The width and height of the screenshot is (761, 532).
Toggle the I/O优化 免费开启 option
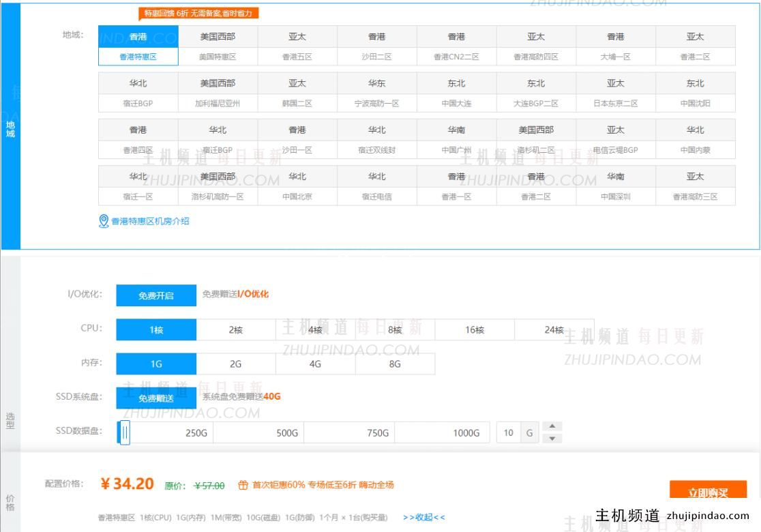(156, 295)
